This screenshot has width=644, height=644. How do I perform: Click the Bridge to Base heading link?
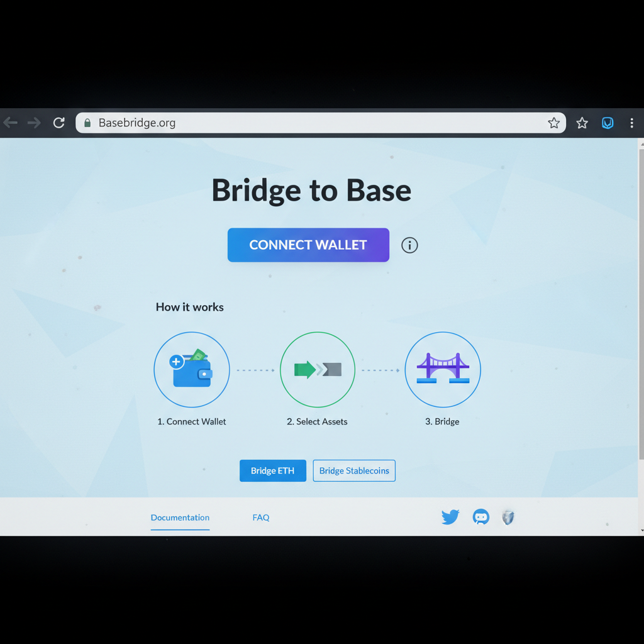point(311,191)
